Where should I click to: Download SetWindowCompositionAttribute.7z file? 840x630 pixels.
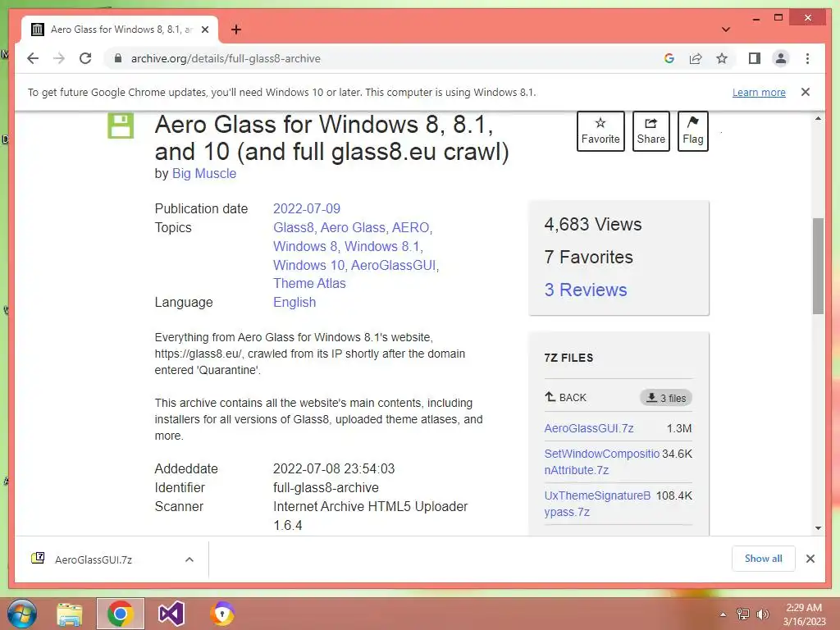point(601,462)
